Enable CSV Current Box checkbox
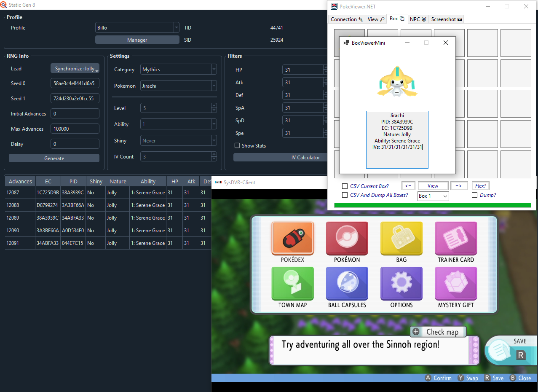 pyautogui.click(x=345, y=186)
